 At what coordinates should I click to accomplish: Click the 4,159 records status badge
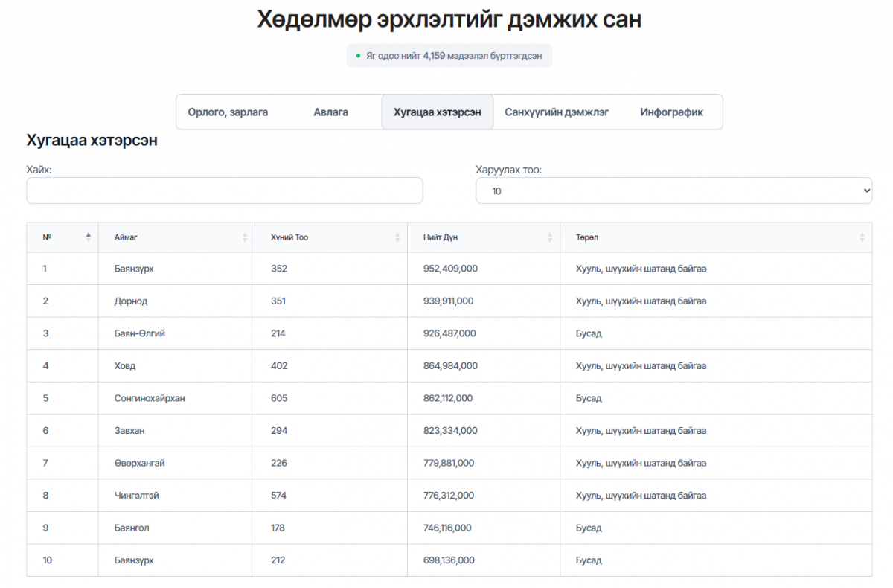[449, 56]
